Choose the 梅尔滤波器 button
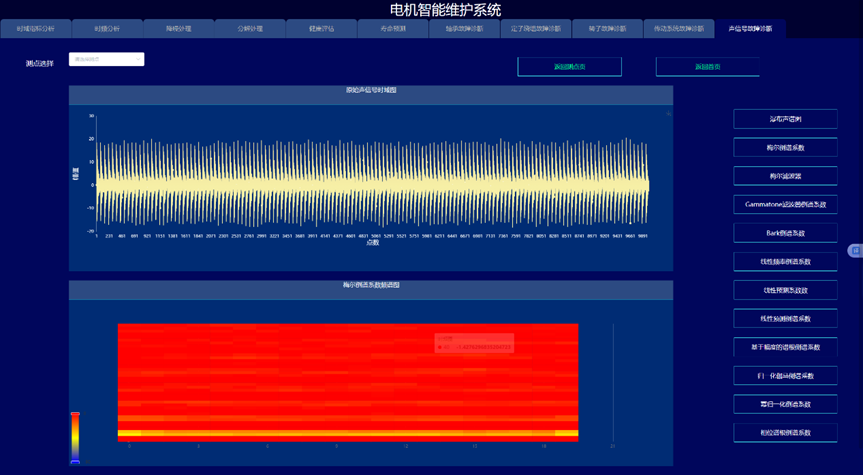The image size is (863, 475). click(x=785, y=176)
